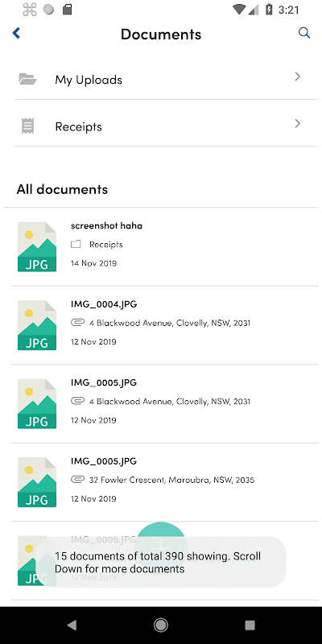The image size is (322, 644).
Task: Tap the Documents page title
Action: point(161,34)
